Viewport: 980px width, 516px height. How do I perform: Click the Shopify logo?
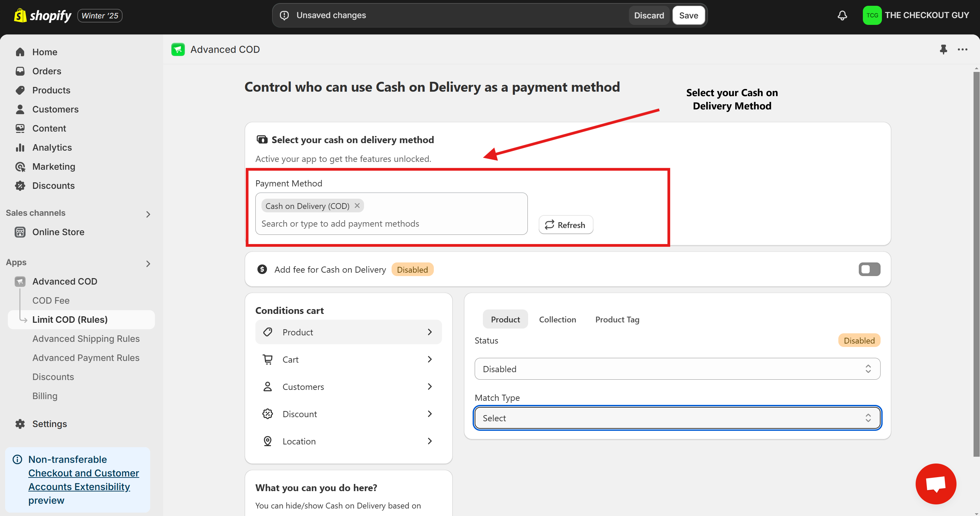coord(42,15)
